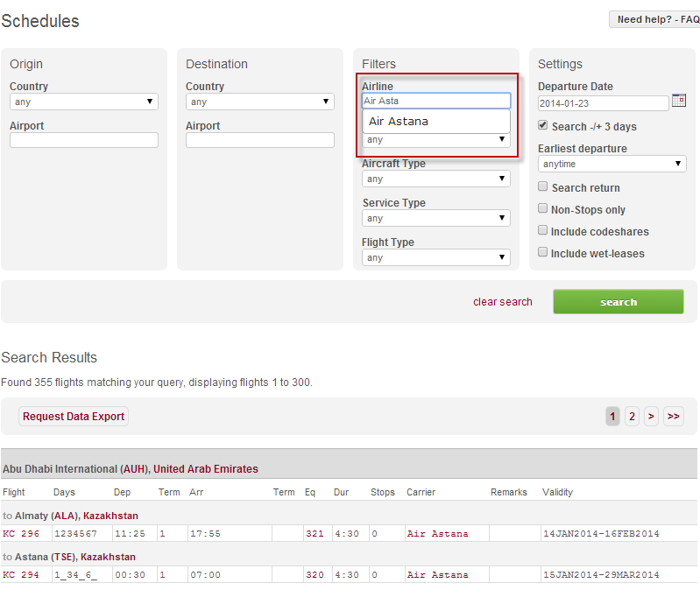Open flight KC 296 link
Screen dimensions: 700x590
[x=21, y=533]
